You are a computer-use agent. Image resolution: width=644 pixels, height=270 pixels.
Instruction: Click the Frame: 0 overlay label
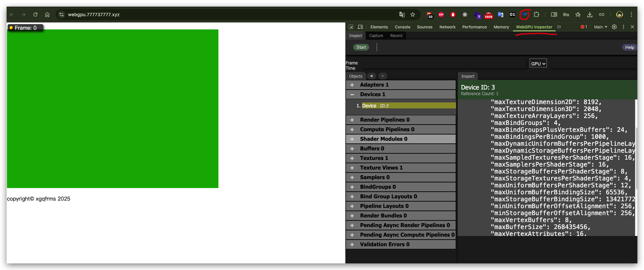click(x=25, y=28)
